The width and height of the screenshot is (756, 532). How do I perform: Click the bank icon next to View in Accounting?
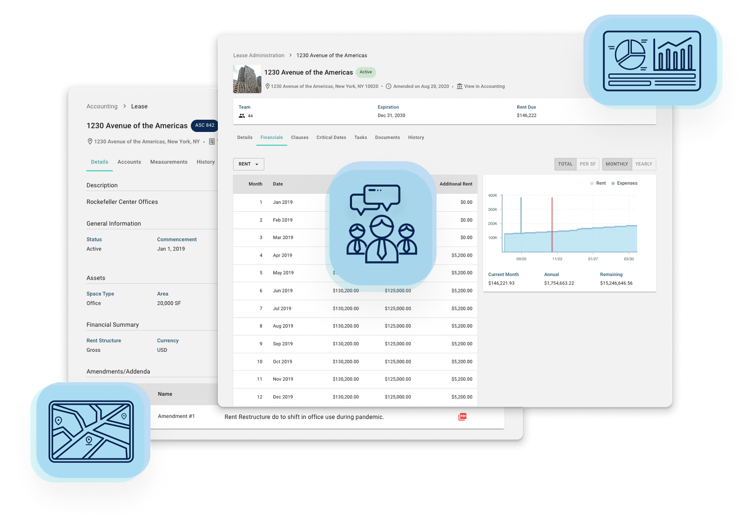tap(459, 86)
